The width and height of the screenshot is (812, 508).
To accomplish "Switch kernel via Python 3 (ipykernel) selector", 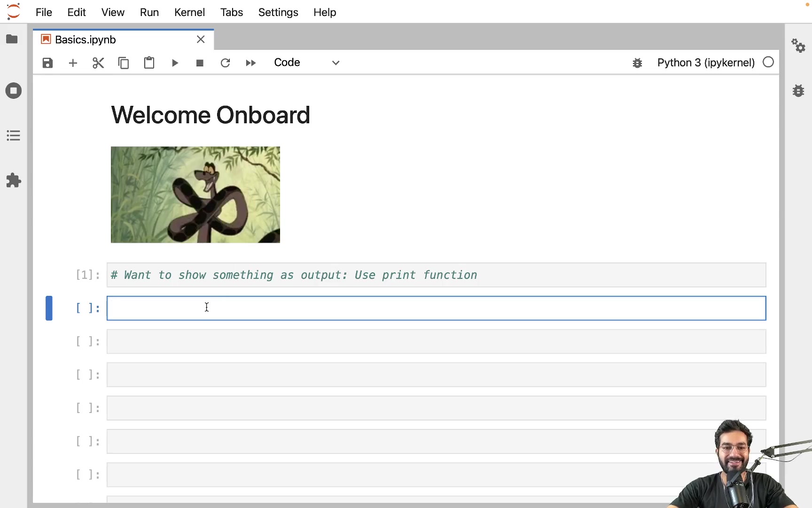I will pos(704,63).
